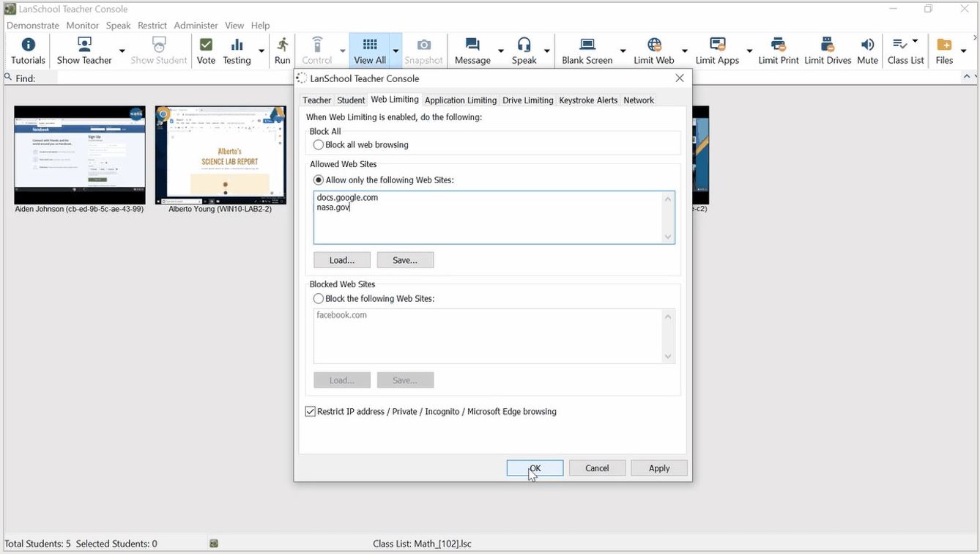Switch to Keystroke Alerts tab
980x554 pixels.
588,100
